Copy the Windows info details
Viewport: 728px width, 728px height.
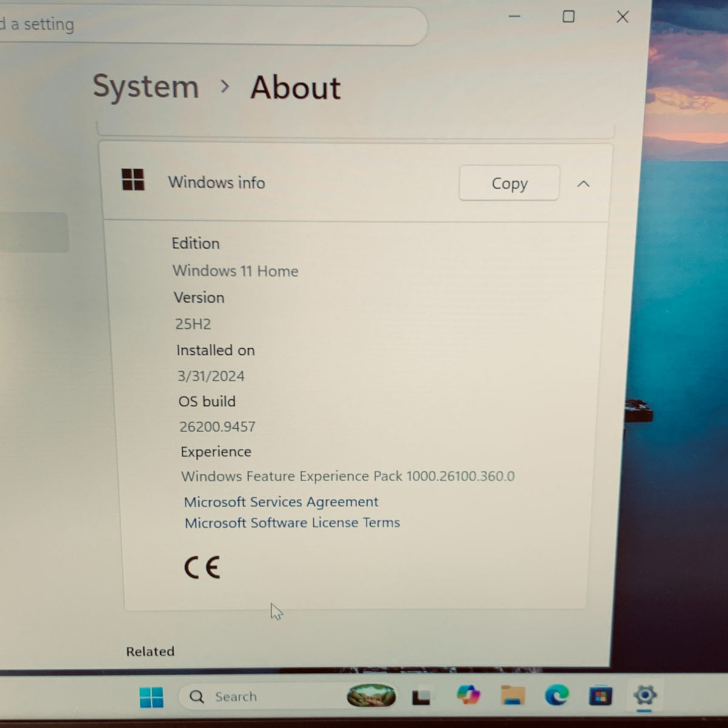coord(509,183)
